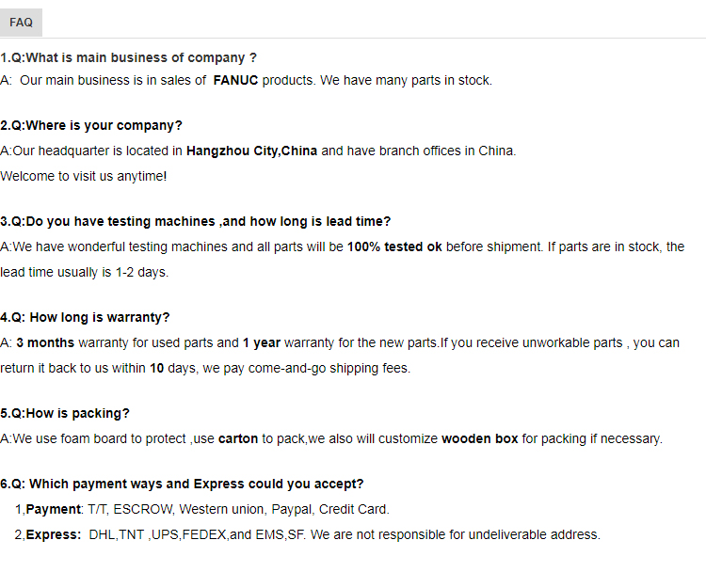
Task: Click the bold "carton" word
Action: (238, 438)
